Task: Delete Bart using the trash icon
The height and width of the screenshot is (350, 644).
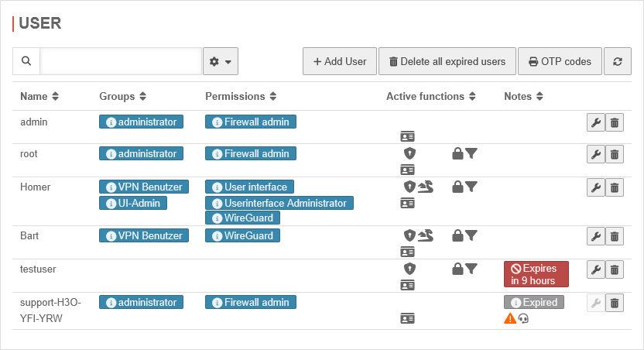Action: [x=615, y=236]
